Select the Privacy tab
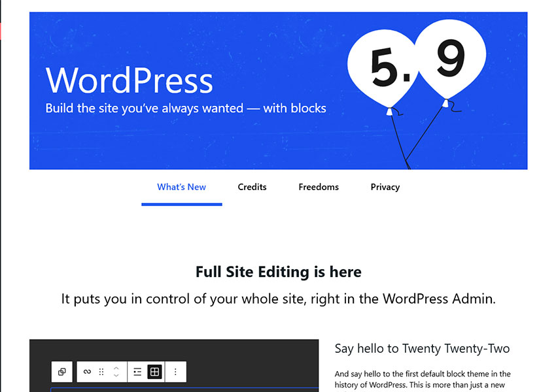The image size is (556, 392). tap(385, 187)
